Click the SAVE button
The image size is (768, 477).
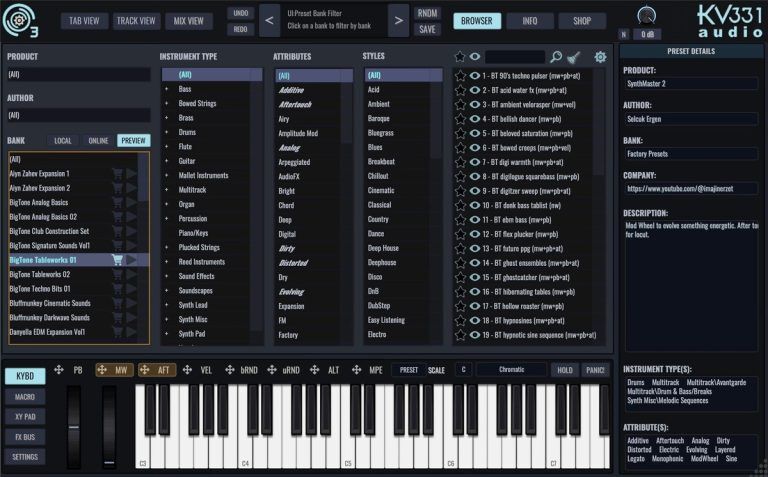click(x=427, y=29)
